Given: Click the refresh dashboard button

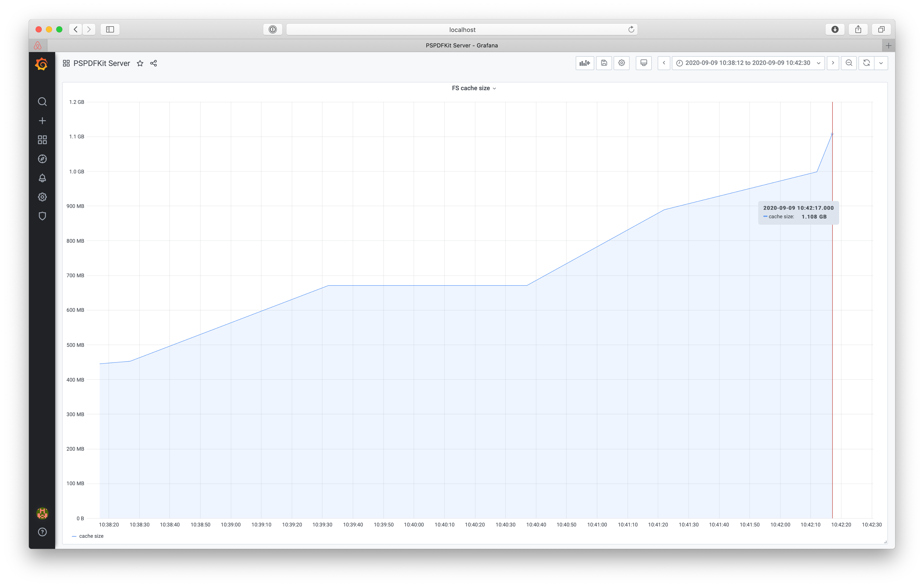Looking at the screenshot, I should 867,63.
